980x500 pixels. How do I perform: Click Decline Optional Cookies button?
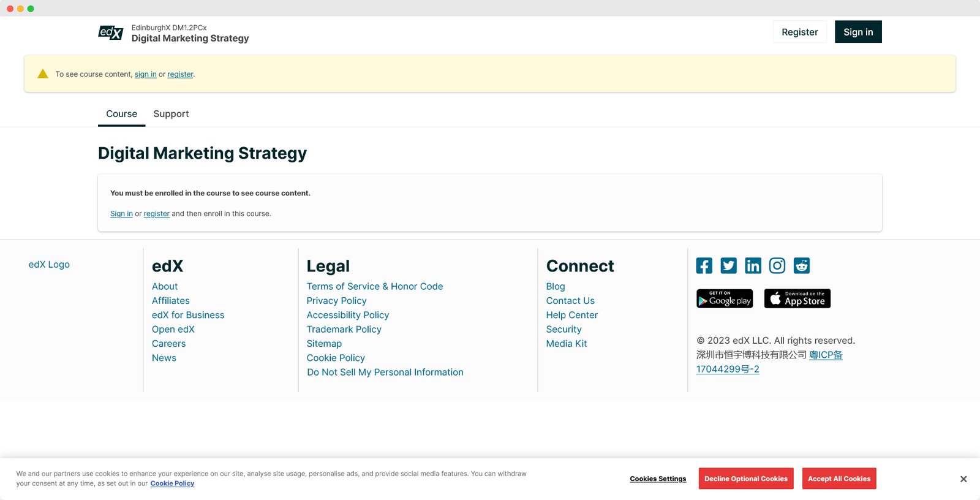(x=746, y=479)
